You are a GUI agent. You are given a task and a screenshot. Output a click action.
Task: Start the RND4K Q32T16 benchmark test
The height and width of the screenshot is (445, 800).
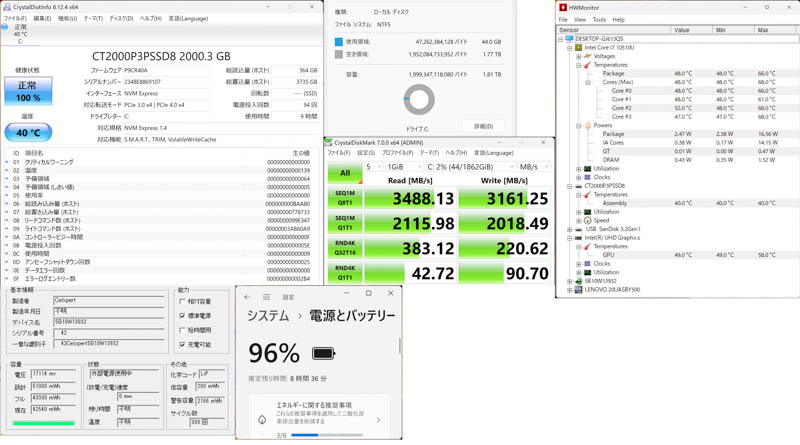[x=344, y=249]
